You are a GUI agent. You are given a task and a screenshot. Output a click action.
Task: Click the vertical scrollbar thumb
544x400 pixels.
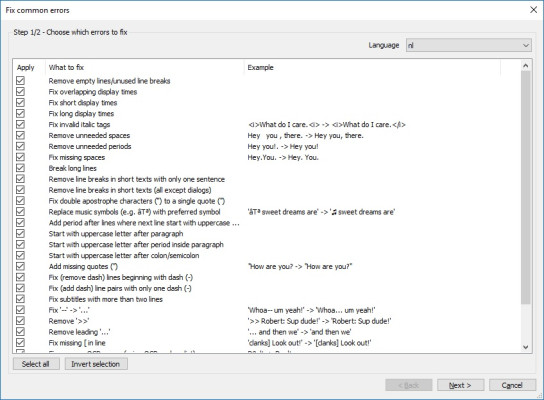click(x=526, y=187)
